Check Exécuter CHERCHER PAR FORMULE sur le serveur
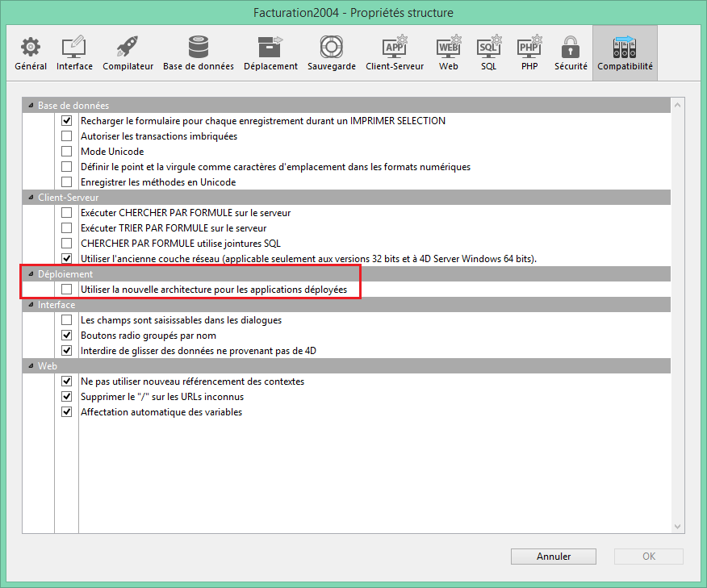This screenshot has width=707, height=588. coord(67,213)
